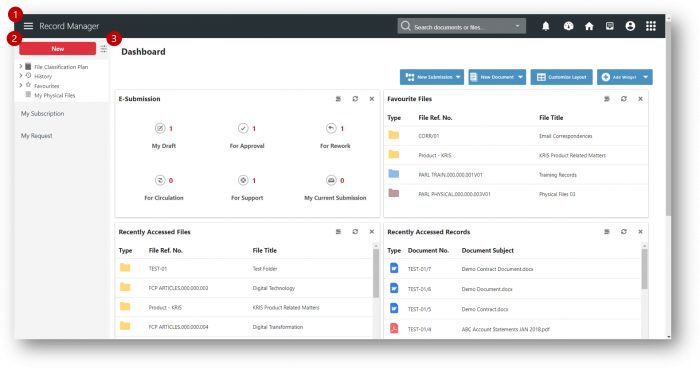
Task: Open file TEST-01 Test Folder
Action: click(x=244, y=268)
